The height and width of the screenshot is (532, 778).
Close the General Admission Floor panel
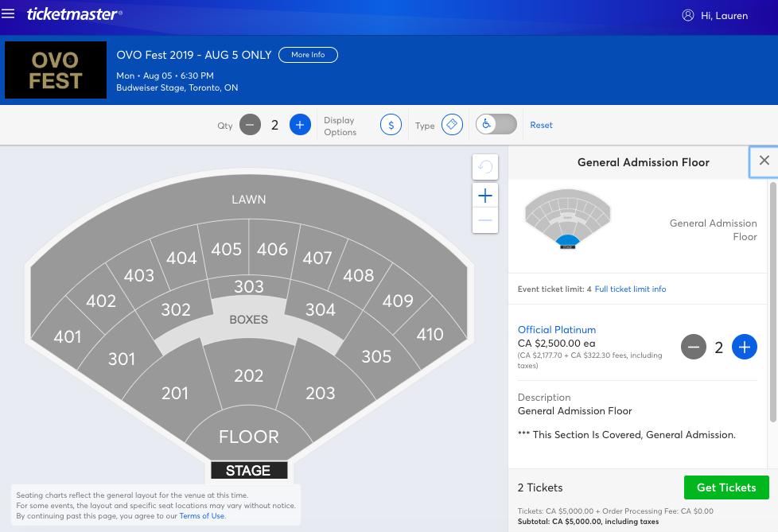pos(764,161)
